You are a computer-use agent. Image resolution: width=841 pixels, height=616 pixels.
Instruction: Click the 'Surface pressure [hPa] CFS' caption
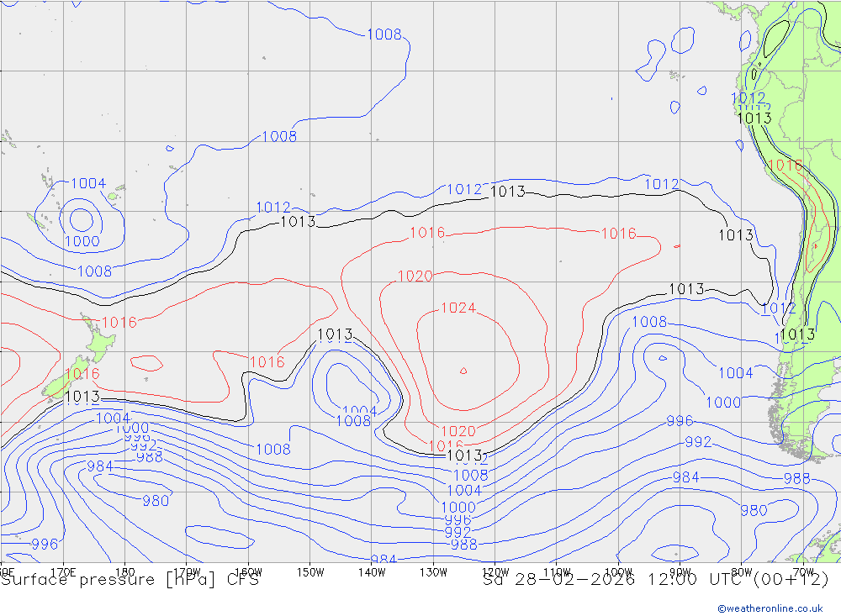(130, 580)
